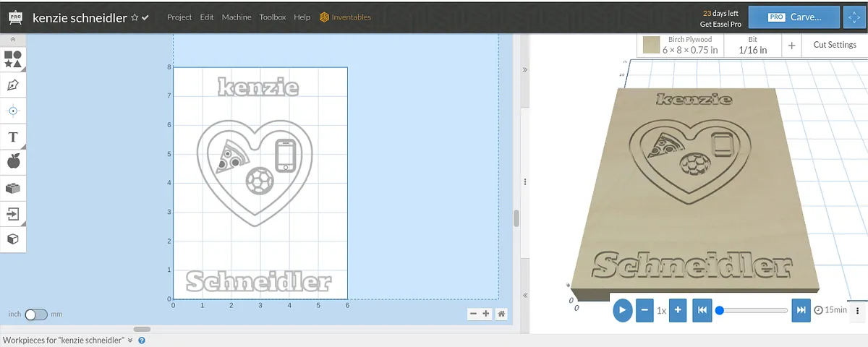The width and height of the screenshot is (868, 347).
Task: Click the simulation timeline slider
Action: click(753, 310)
